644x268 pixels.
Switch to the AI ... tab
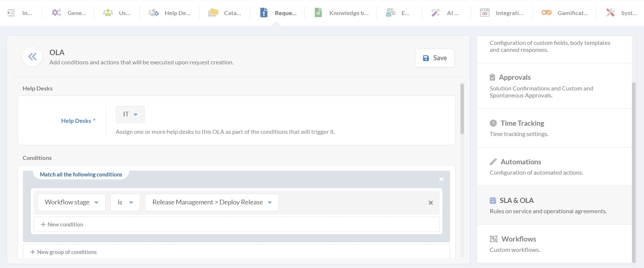click(445, 13)
